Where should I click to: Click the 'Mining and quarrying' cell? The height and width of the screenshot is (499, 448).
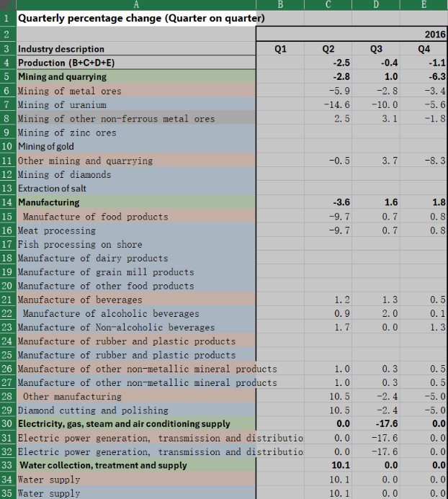63,76
